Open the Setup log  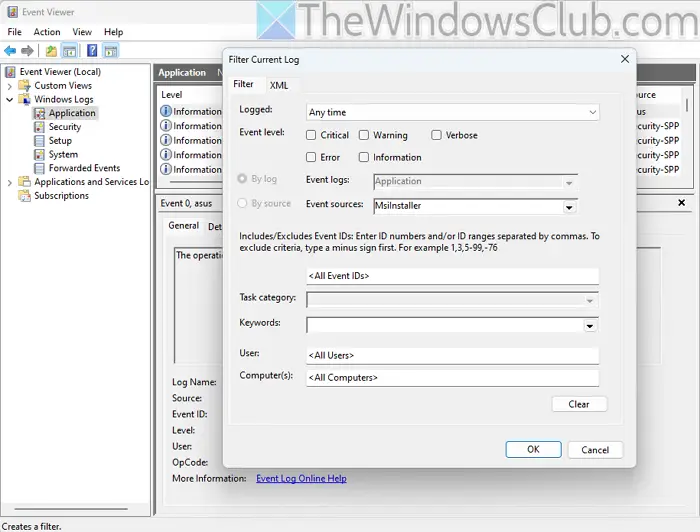[60, 141]
